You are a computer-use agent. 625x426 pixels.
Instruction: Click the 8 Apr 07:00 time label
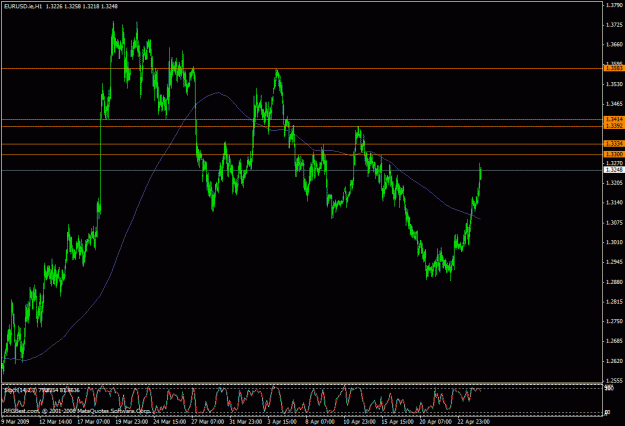(x=320, y=421)
